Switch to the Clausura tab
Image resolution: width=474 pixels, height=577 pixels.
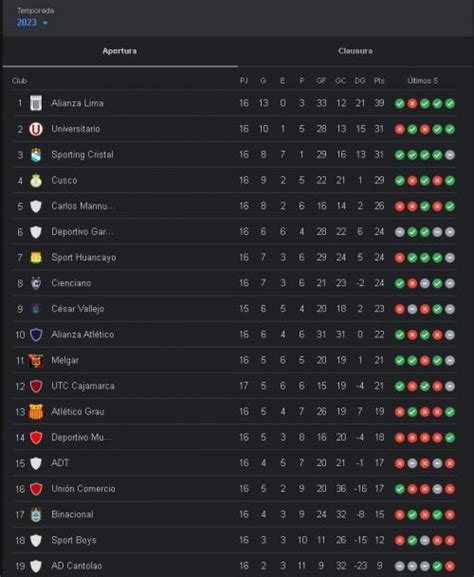tap(355, 51)
